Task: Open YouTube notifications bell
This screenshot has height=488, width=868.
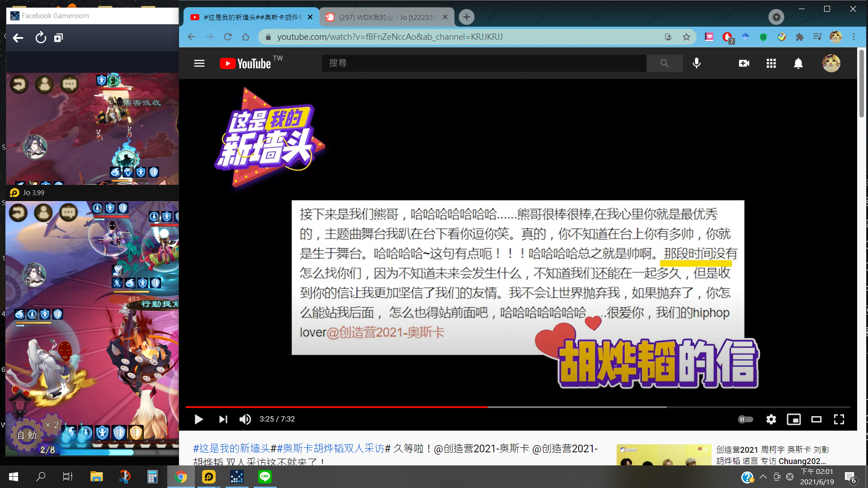Action: coord(798,63)
